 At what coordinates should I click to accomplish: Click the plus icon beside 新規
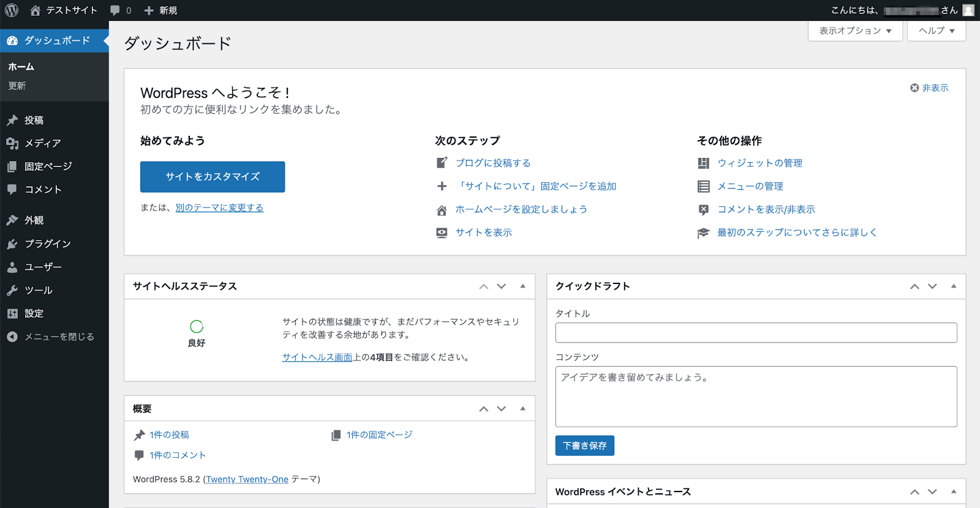pyautogui.click(x=149, y=10)
